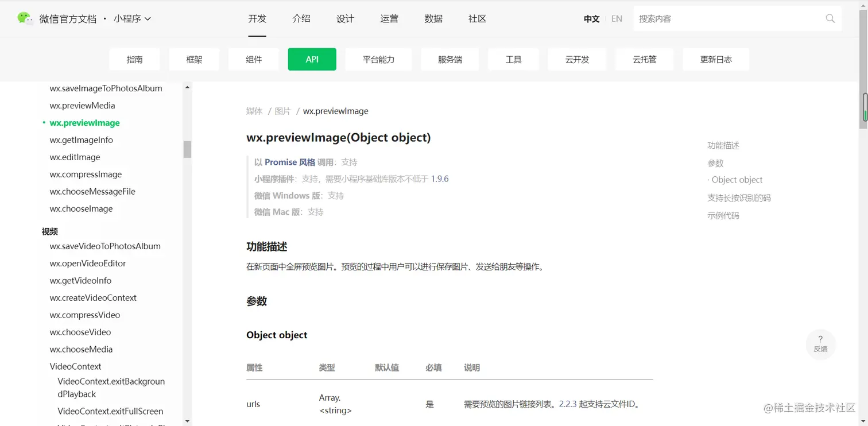Image resolution: width=868 pixels, height=426 pixels.
Task: Open the feedback question-mark button
Action: pyautogui.click(x=820, y=344)
